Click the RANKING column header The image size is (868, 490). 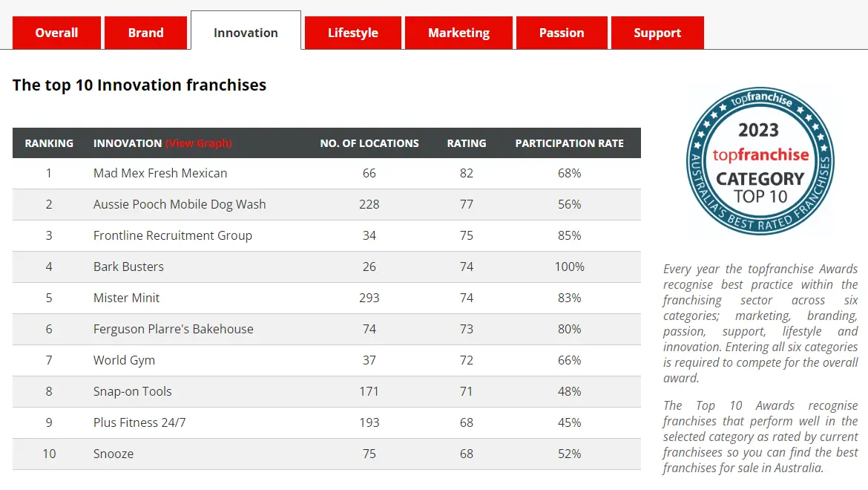coord(48,143)
